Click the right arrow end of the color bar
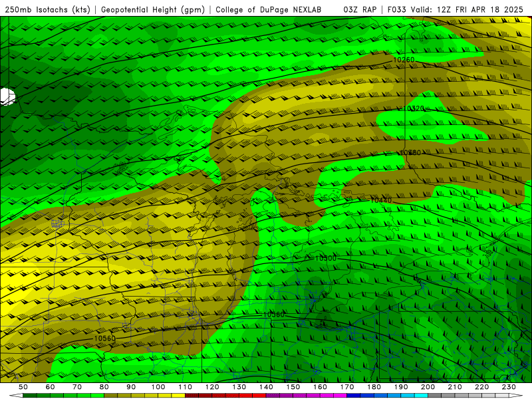This screenshot has height=399, width=532. [x=516, y=395]
